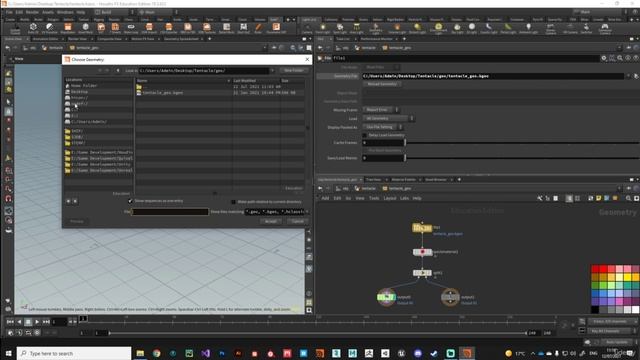
Task: Switch to the Render View tab
Action: coord(78,39)
